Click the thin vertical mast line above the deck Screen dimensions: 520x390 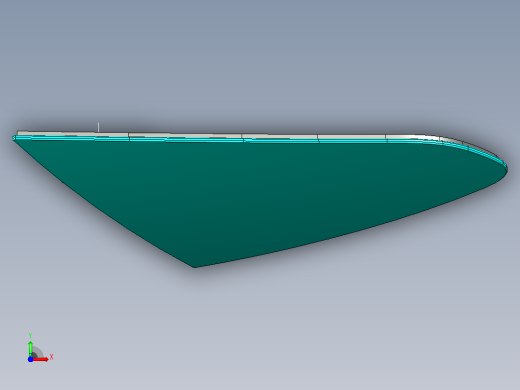(98, 127)
